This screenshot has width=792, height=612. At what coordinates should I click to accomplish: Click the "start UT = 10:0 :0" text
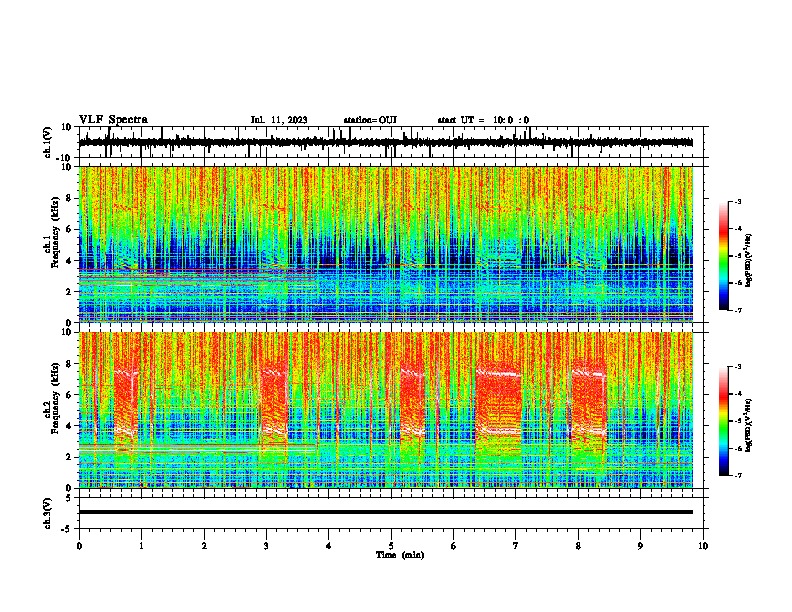coord(483,120)
